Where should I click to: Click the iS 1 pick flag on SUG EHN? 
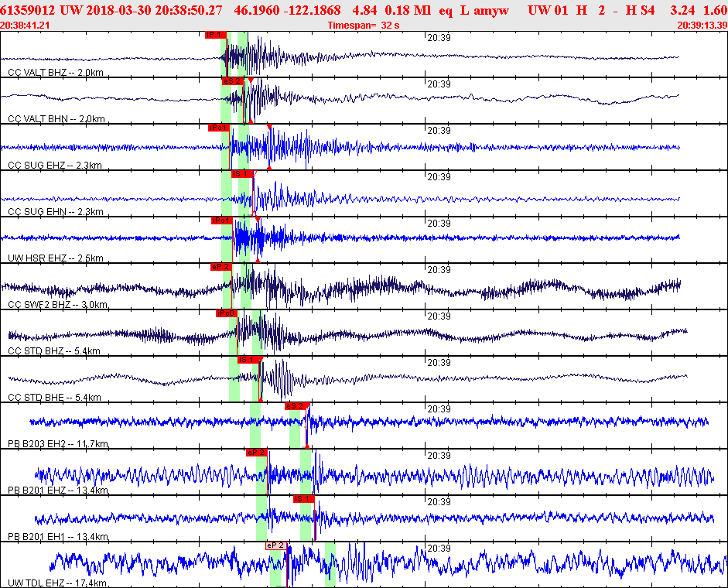(x=242, y=174)
